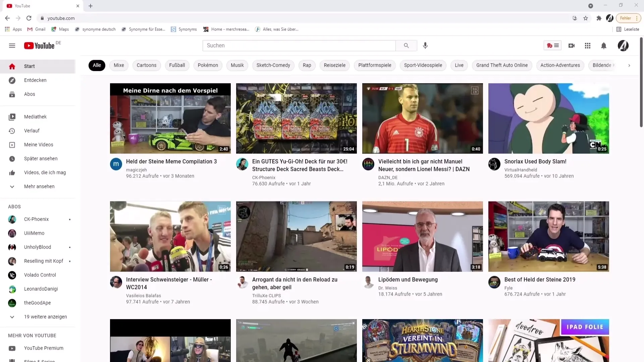This screenshot has height=362, width=644.
Task: Open Entdecken compass in sidebar
Action: [x=38, y=80]
